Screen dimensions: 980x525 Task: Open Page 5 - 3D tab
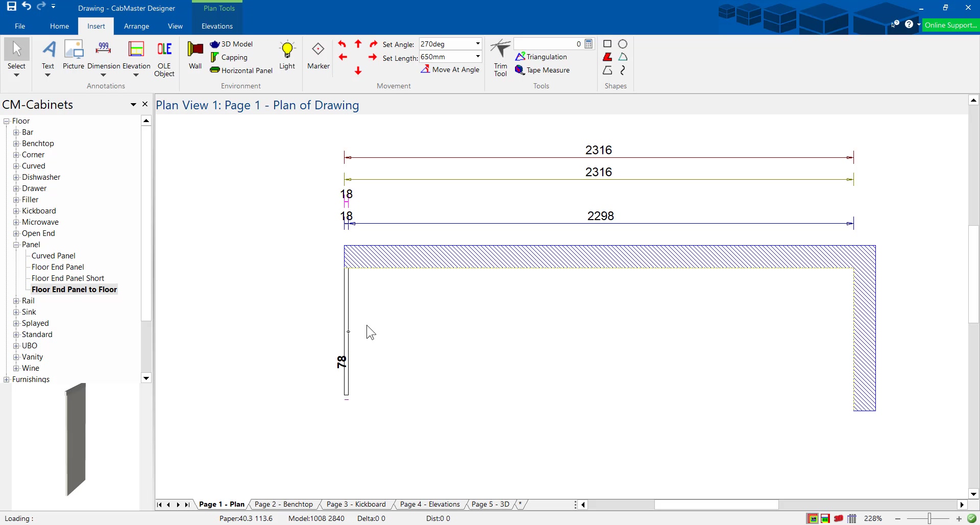[491, 504]
